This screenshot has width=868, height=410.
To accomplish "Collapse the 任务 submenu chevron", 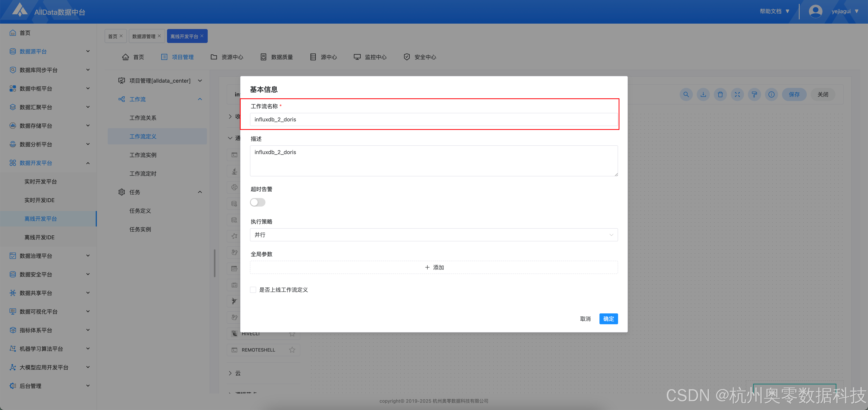I will click(200, 192).
